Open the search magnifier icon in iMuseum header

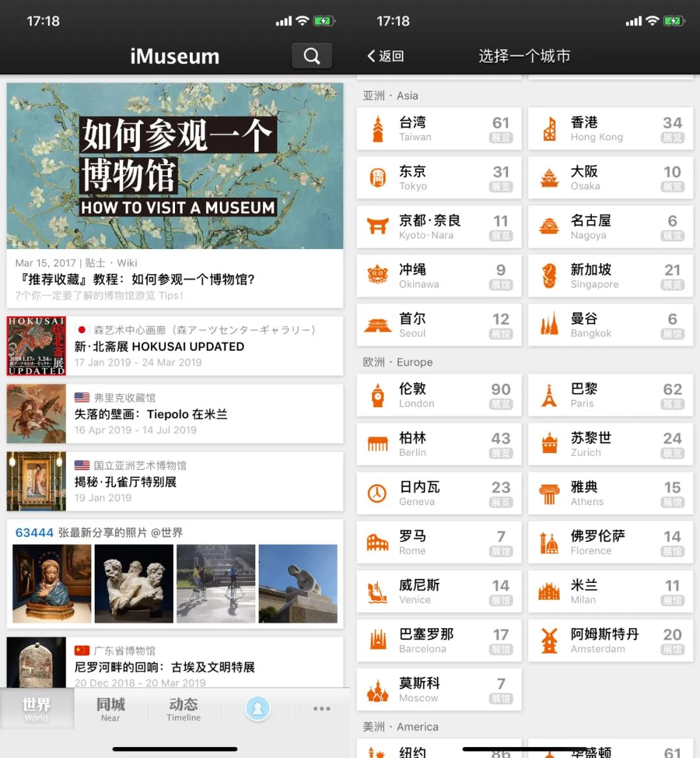click(x=312, y=56)
